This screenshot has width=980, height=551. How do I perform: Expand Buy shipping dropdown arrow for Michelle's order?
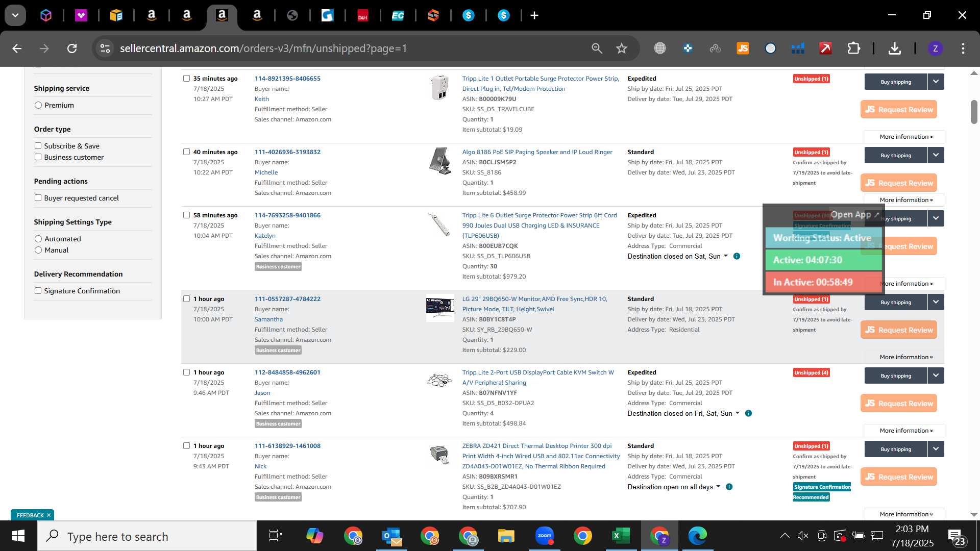pyautogui.click(x=936, y=155)
